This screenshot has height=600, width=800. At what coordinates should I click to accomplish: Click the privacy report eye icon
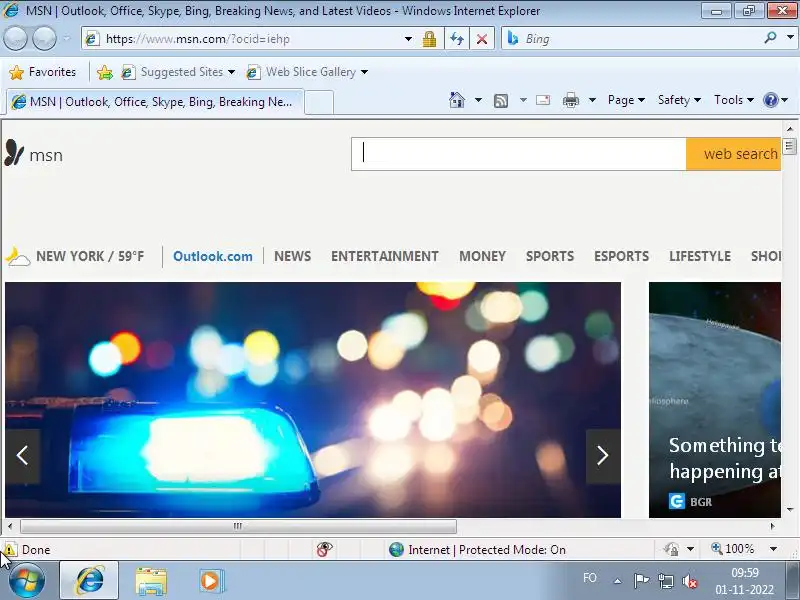click(324, 549)
